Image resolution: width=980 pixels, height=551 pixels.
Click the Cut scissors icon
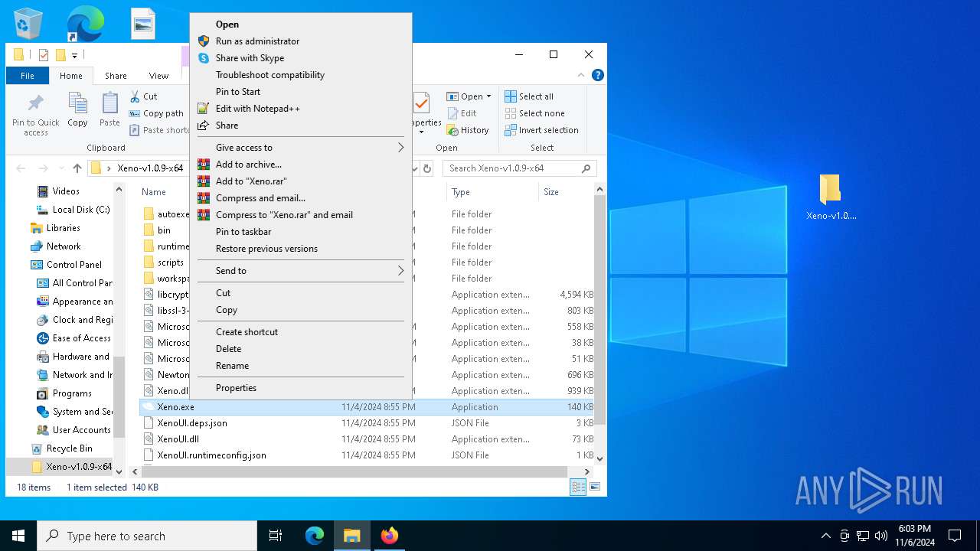[135, 96]
